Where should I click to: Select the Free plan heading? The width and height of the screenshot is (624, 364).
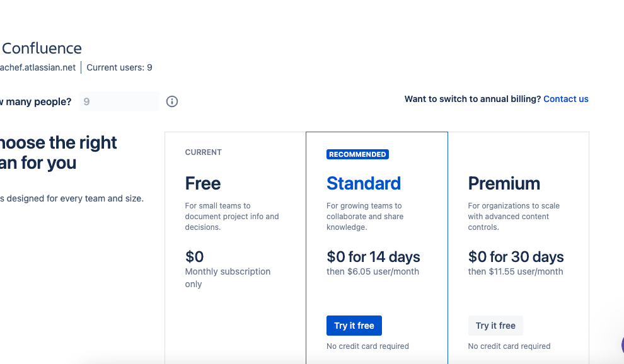202,183
